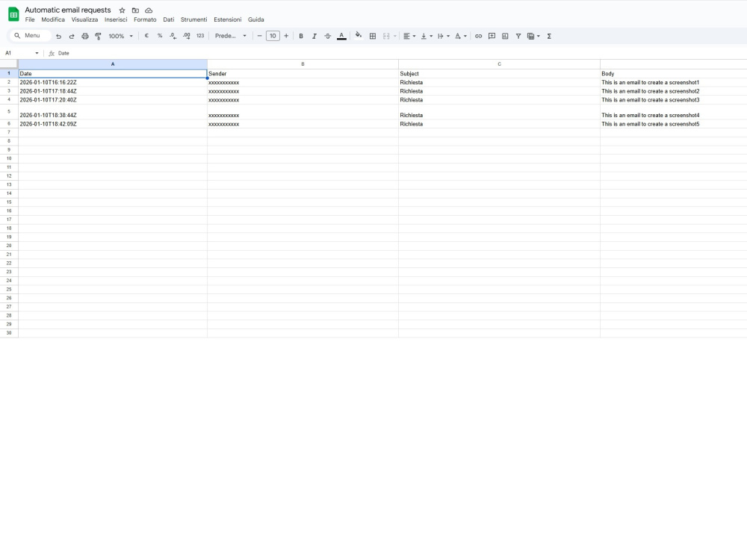747x560 pixels.
Task: Open the text color picker
Action: tap(341, 36)
